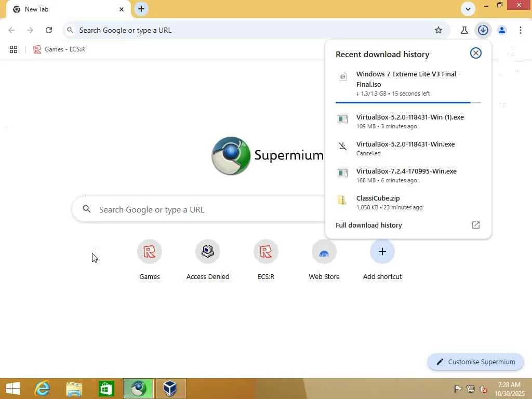Open the Web Store shortcut tile
The width and height of the screenshot is (532, 399).
tap(324, 260)
